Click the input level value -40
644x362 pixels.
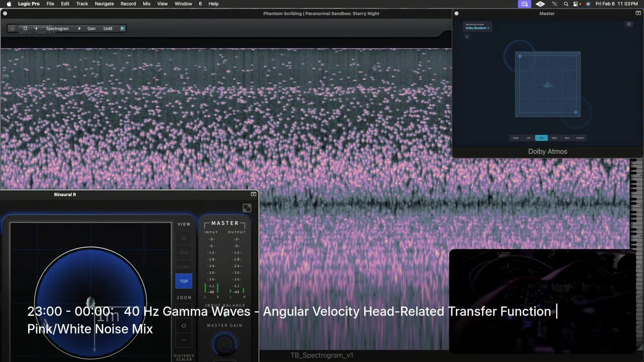[x=211, y=292]
